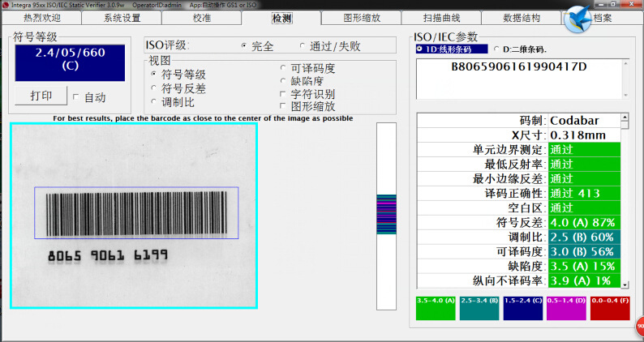Click the colored scan grade strip

[387, 214]
